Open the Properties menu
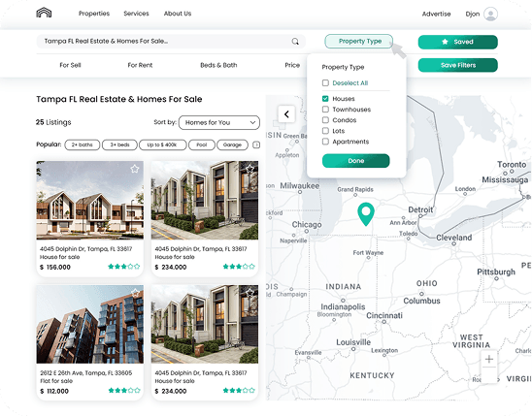Viewport: 532px width, 416px height. coord(94,14)
